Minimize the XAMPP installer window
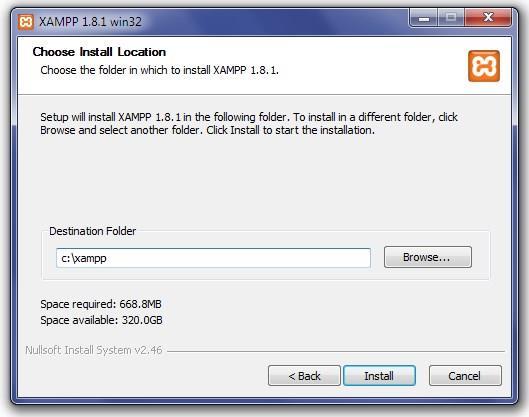529x417 pixels. coord(423,18)
